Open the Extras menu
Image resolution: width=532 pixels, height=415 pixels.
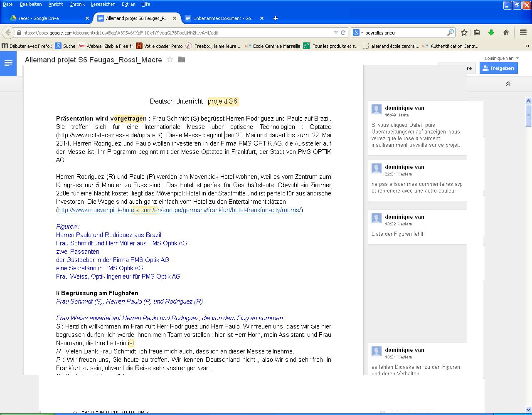(x=128, y=4)
